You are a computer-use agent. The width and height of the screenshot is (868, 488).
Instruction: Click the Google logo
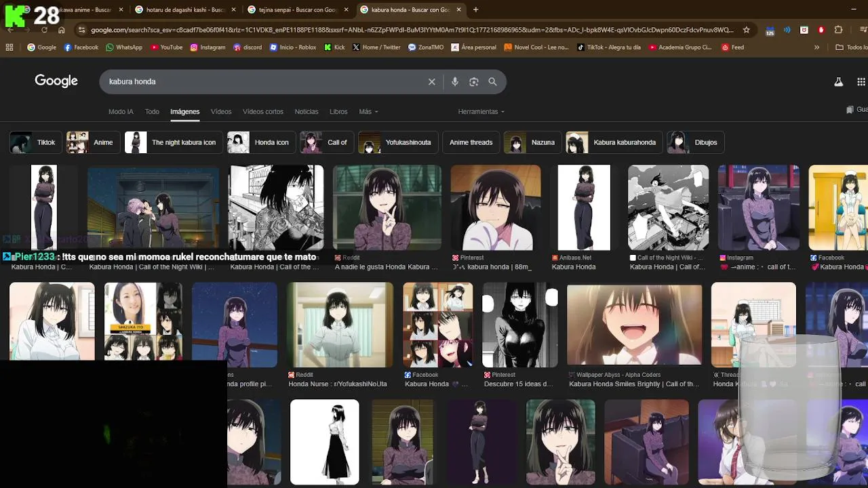(x=56, y=81)
